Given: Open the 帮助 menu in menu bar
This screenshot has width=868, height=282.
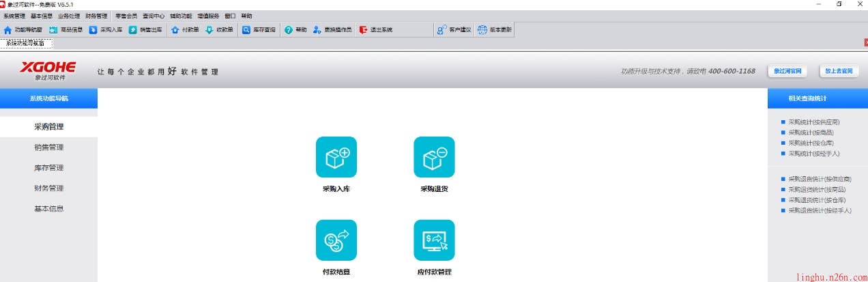Looking at the screenshot, I should pyautogui.click(x=246, y=16).
